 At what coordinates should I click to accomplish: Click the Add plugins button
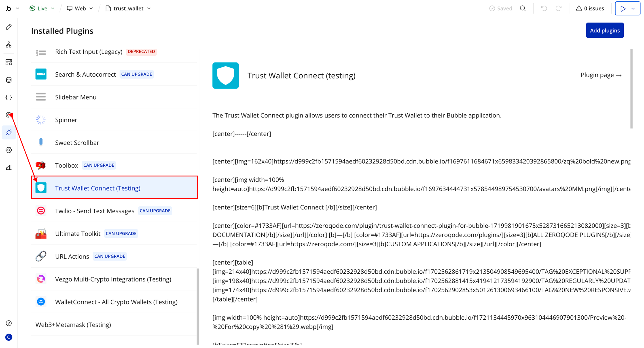click(x=604, y=30)
